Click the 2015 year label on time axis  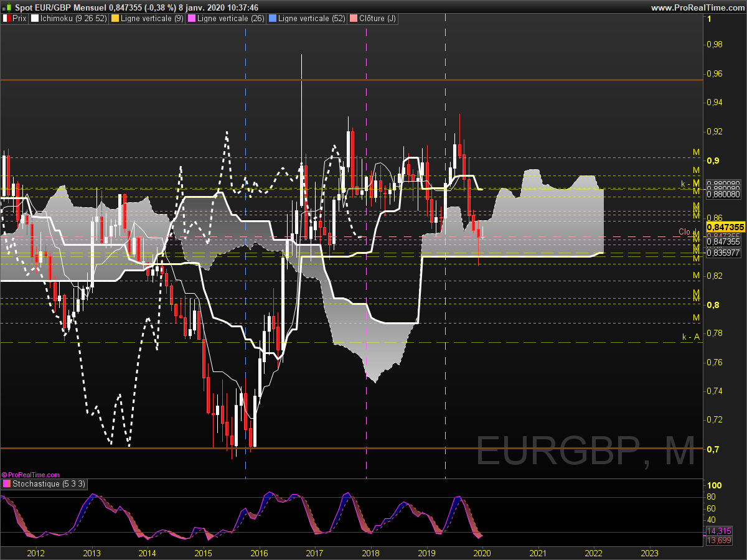[204, 553]
